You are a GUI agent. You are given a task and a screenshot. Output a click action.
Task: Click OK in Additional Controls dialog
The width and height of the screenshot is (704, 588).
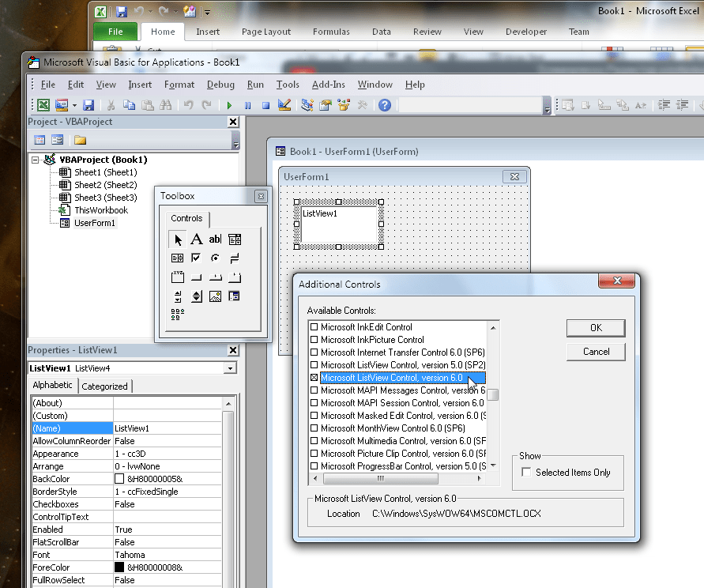[x=596, y=328]
